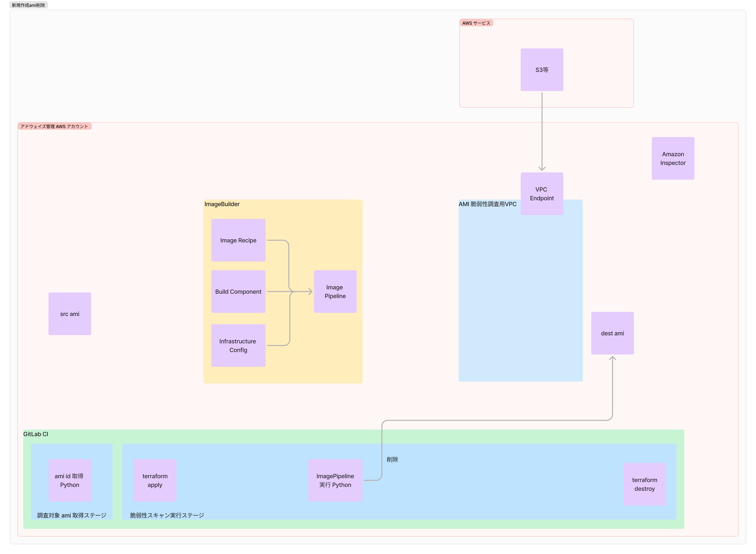Click the ami id 取得 Python note
Viewport: 756px width, 554px height.
click(70, 480)
